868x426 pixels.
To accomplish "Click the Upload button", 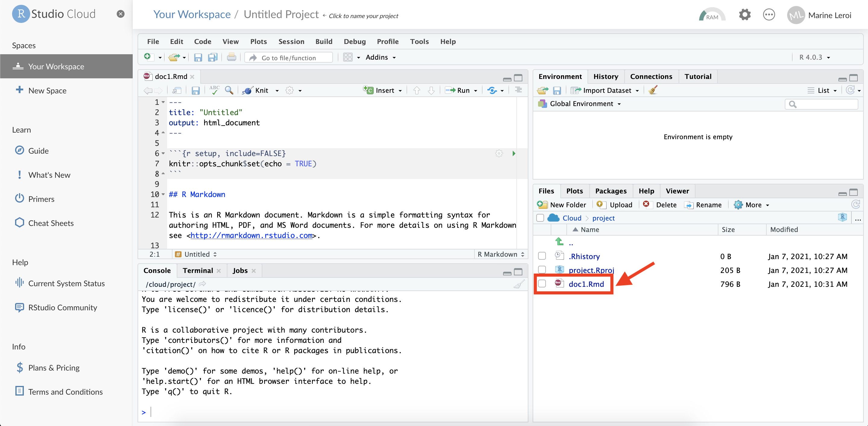I will click(614, 205).
